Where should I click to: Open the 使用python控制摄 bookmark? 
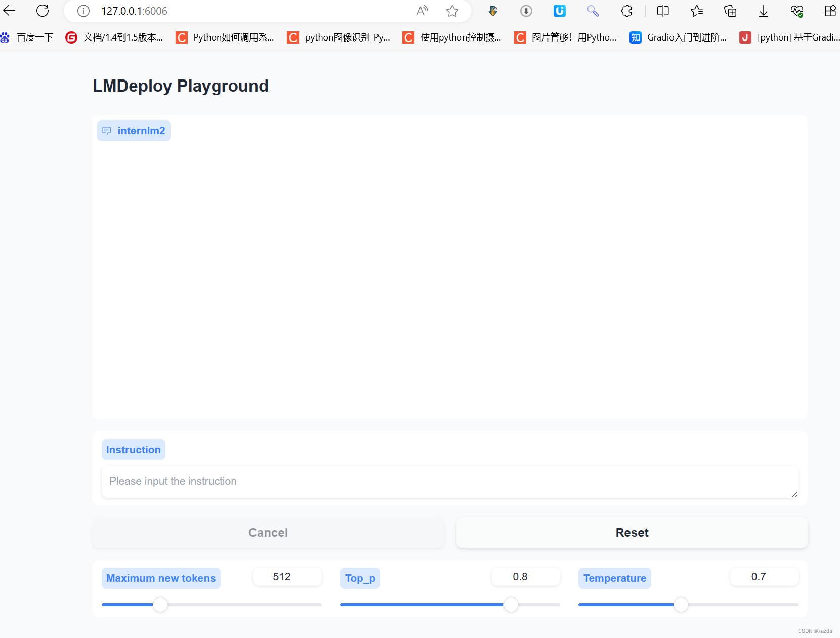coord(452,37)
